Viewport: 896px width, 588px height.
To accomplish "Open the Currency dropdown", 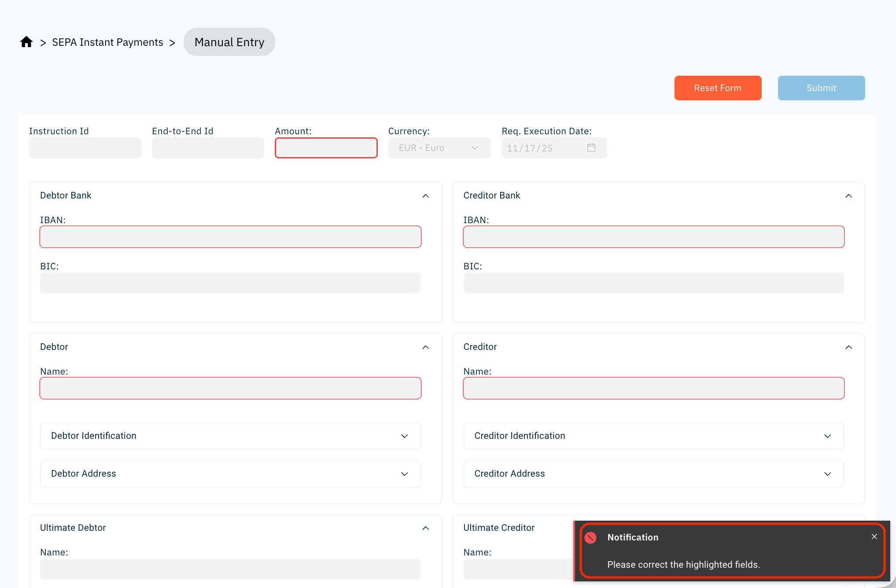I will pyautogui.click(x=439, y=148).
